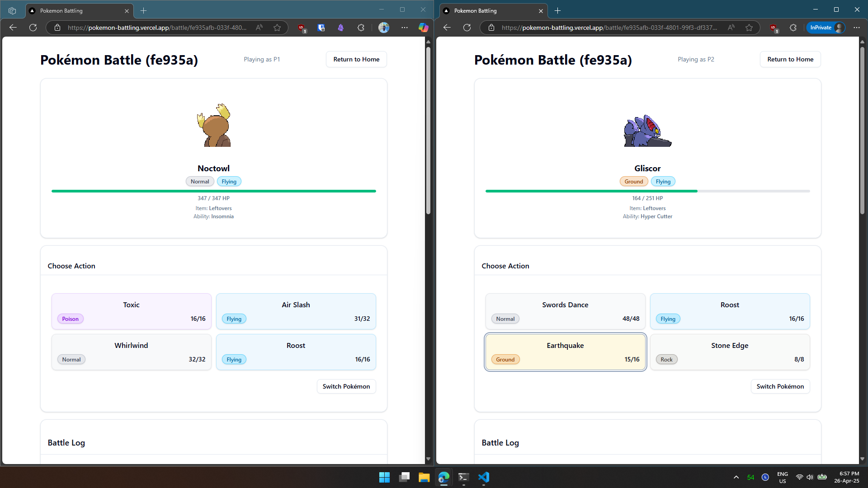Choose Earthquake move for Gliscor
The image size is (868, 488).
pyautogui.click(x=565, y=352)
